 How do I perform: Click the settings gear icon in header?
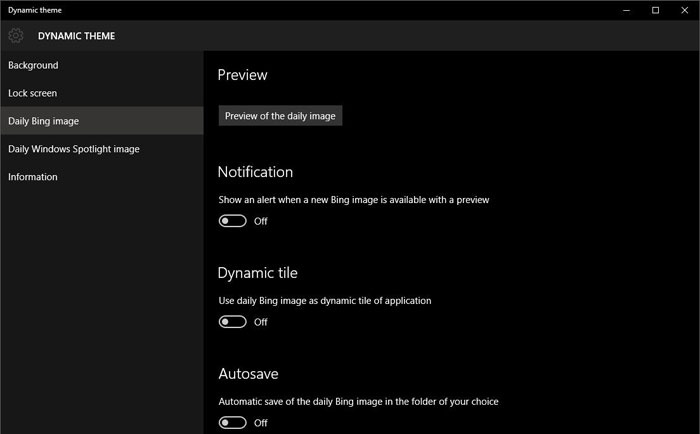coord(15,37)
